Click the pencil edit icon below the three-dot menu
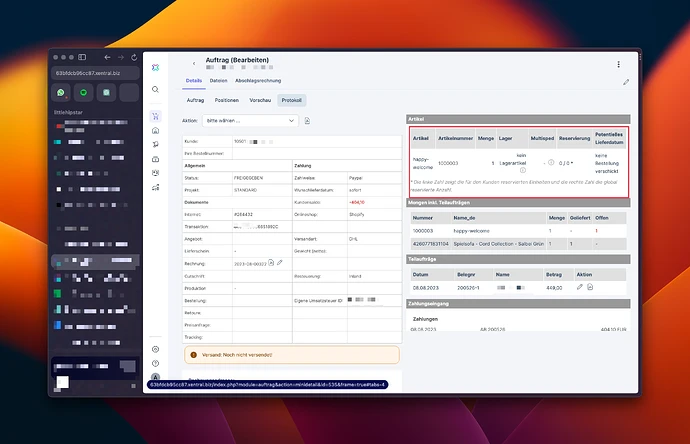690x444 pixels. pyautogui.click(x=626, y=82)
